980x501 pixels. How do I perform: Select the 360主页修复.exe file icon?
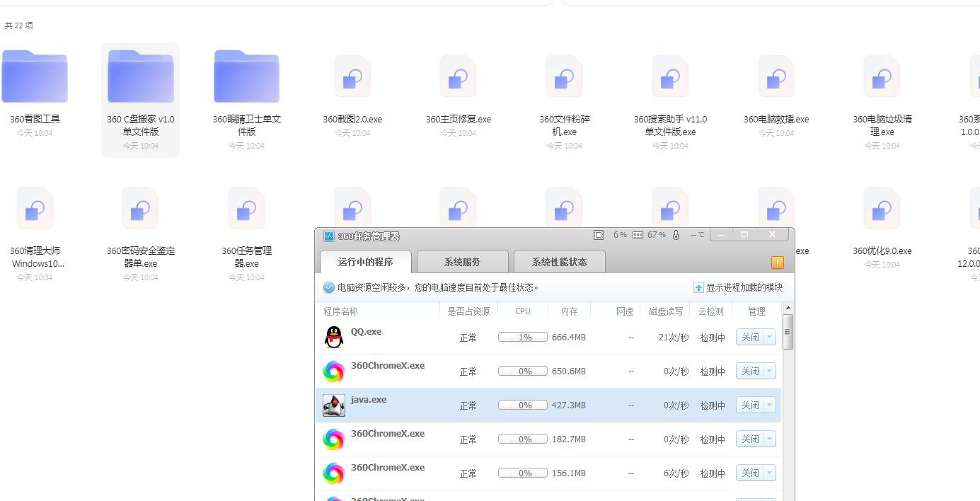point(459,76)
